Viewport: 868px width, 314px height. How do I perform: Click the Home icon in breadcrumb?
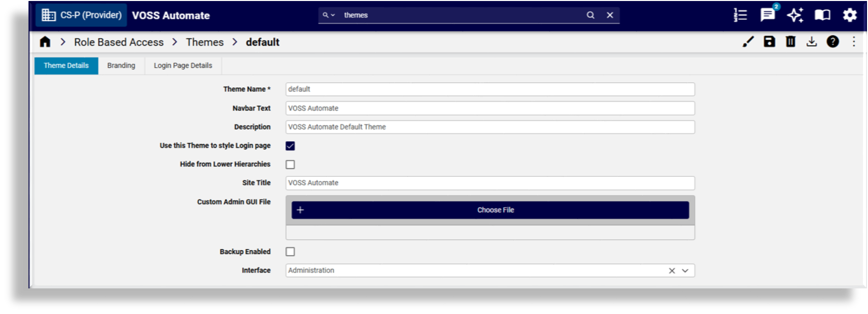(x=45, y=42)
